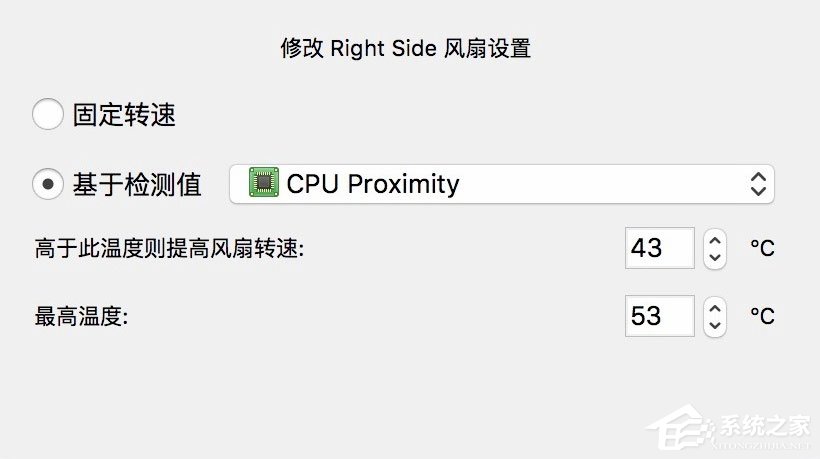Increase the fan speed-up threshold temperature

tap(714, 240)
